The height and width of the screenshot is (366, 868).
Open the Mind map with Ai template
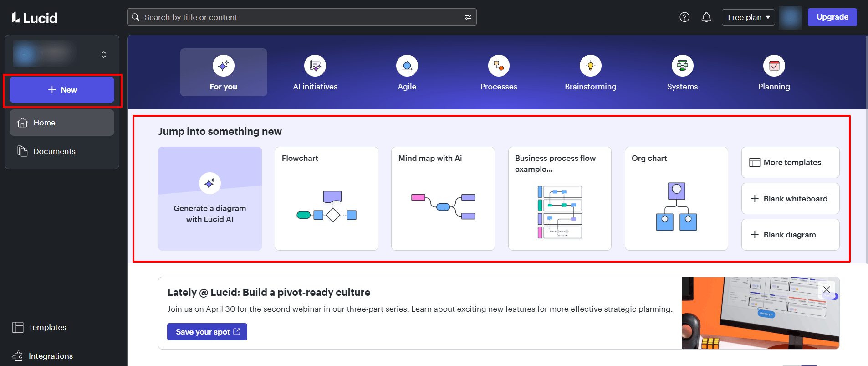[443, 199]
